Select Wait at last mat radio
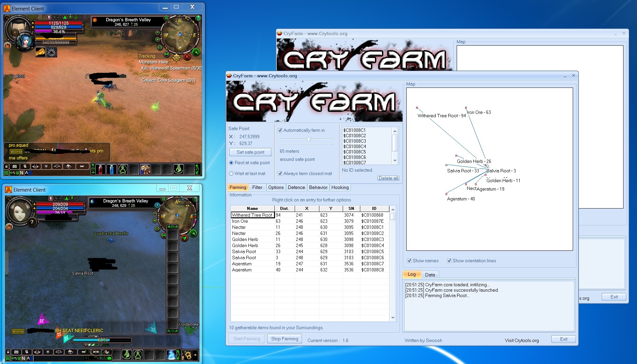The width and height of the screenshot is (637, 364). [231, 173]
